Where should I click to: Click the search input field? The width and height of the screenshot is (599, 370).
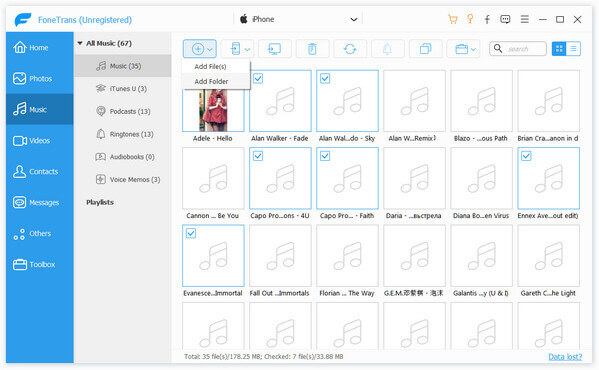click(518, 49)
